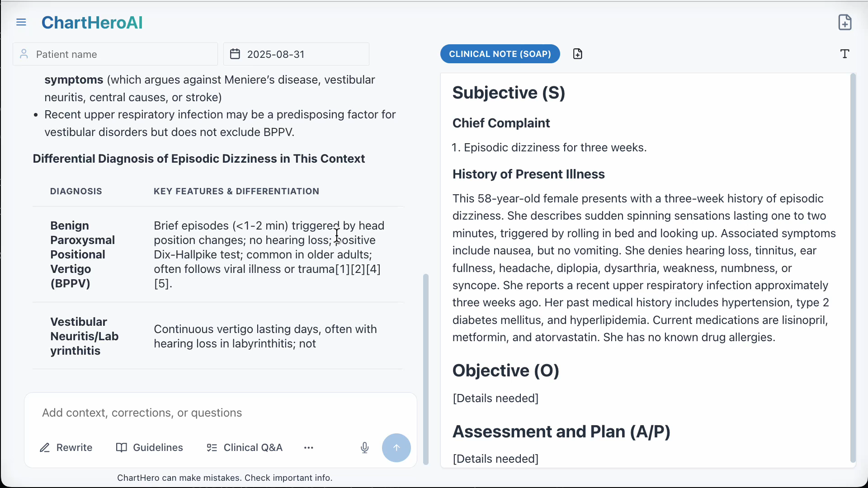Open the navigation sidebar with the hamburger menu
The image size is (868, 488).
pos(21,22)
